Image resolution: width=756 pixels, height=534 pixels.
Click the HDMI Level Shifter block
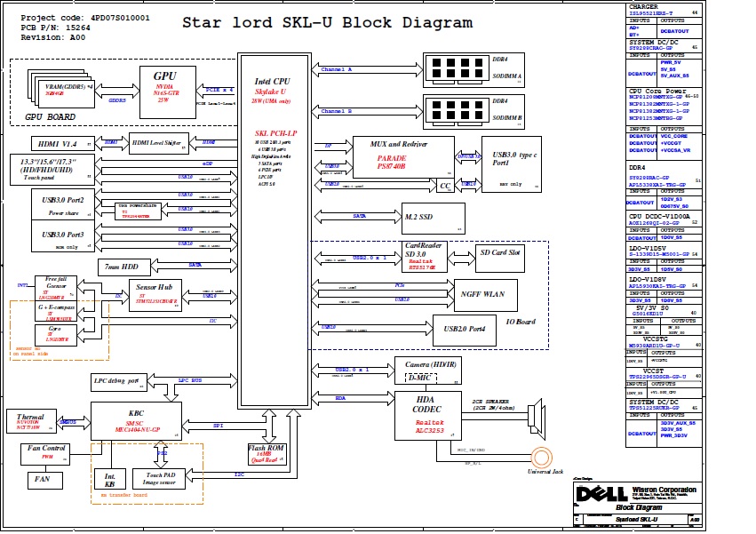(160, 142)
